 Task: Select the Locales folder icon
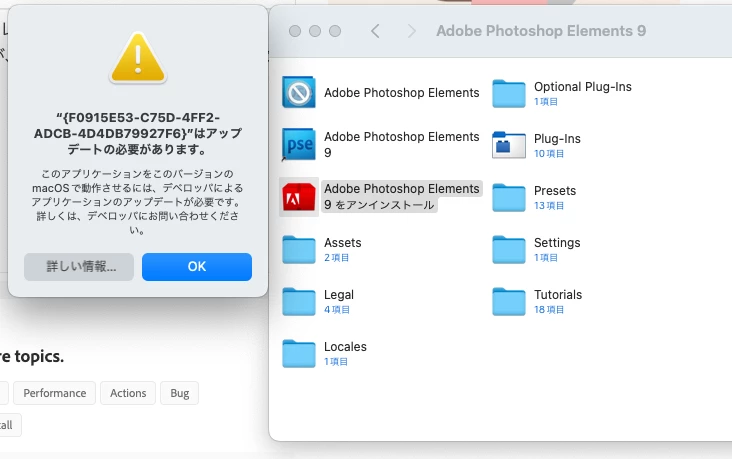pos(299,353)
